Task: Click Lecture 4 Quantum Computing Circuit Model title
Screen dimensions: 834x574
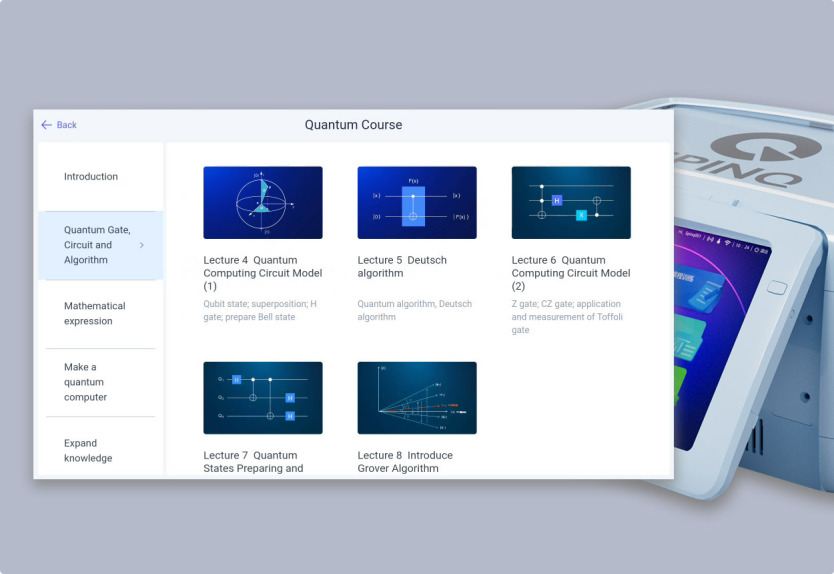Action: pos(262,273)
